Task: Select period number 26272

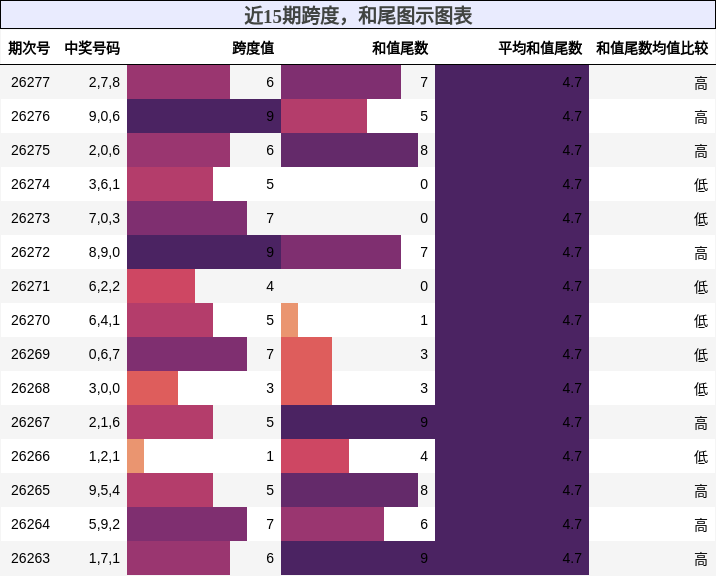Action: [x=30, y=252]
